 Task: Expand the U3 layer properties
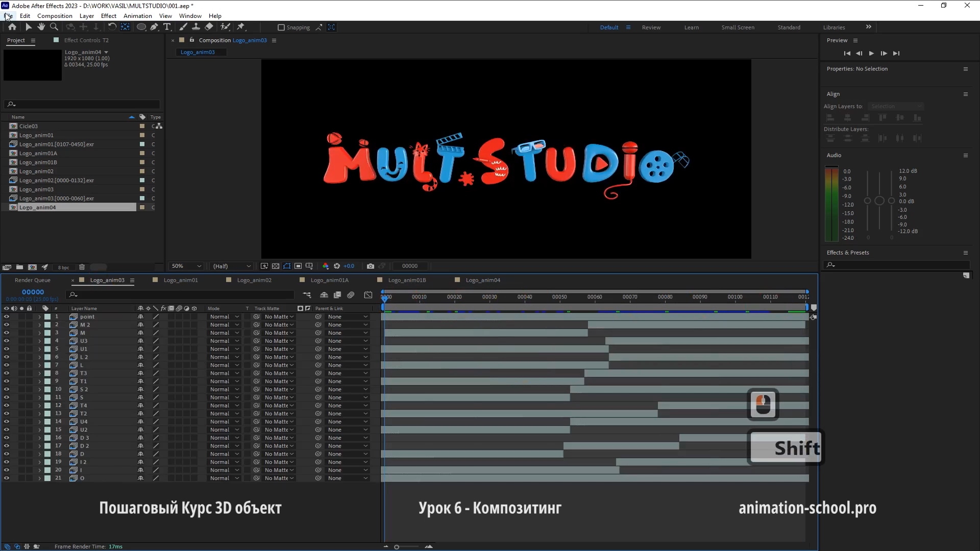pyautogui.click(x=39, y=341)
